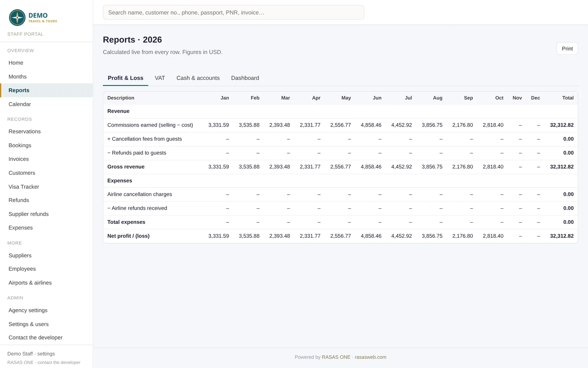Click the small contact the developer footer link
Image resolution: width=588 pixels, height=368 pixels.
coord(59,362)
